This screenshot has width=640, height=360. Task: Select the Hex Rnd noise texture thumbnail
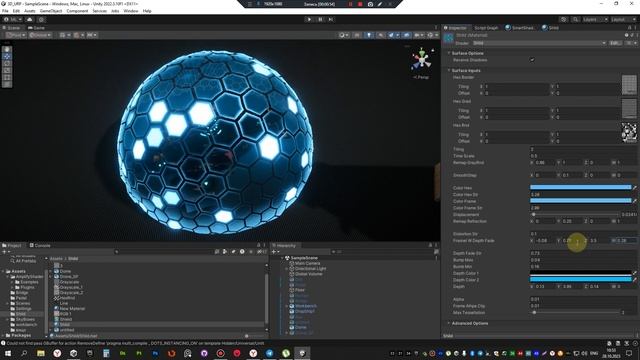pos(629,133)
